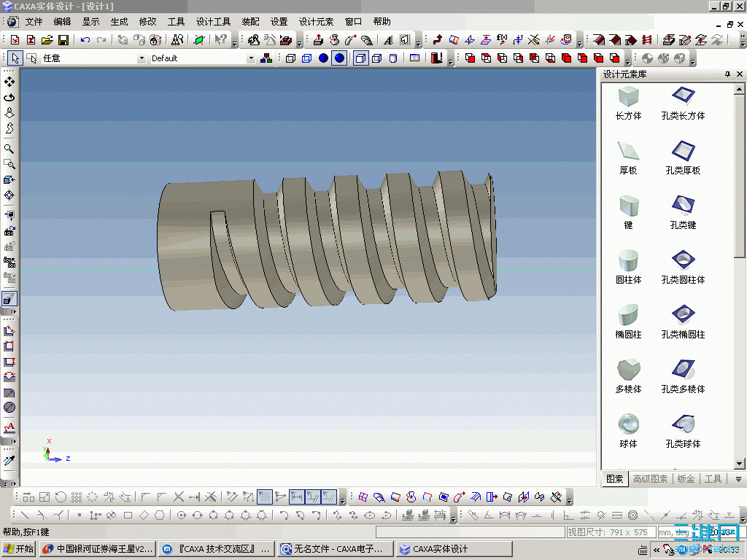This screenshot has height=560, width=747.
Task: Click the text A icon in top toolbar
Action: (x=388, y=40)
